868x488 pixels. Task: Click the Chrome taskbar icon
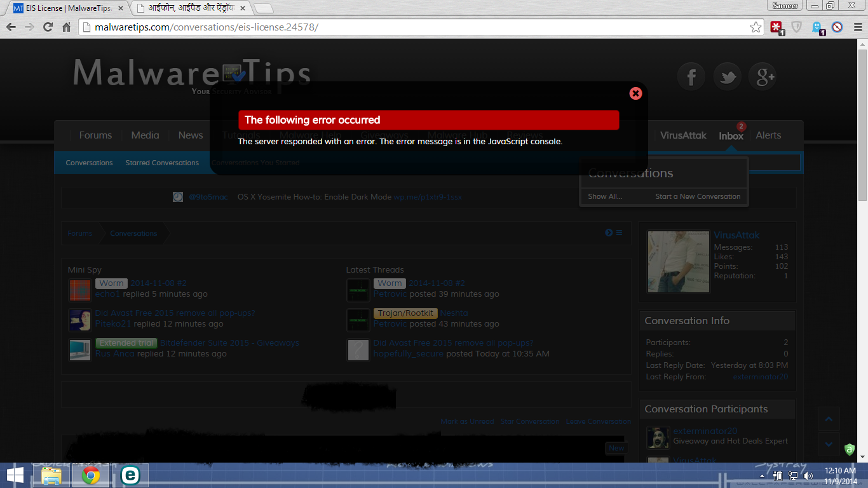(91, 475)
